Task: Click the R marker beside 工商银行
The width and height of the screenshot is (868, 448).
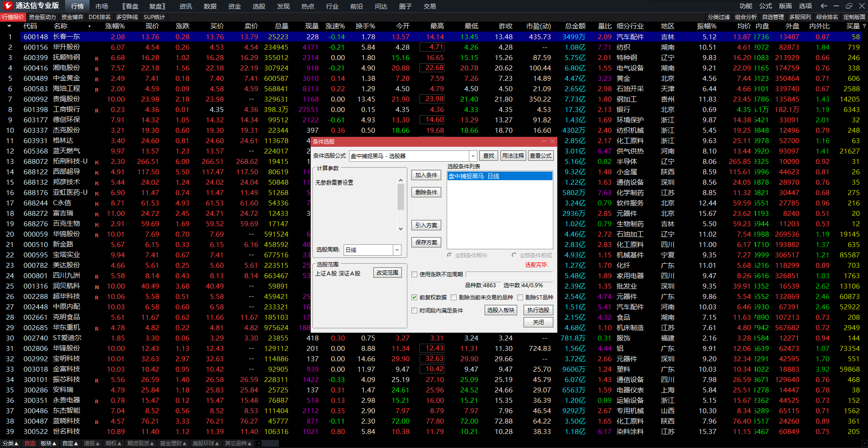Action: pos(97,110)
